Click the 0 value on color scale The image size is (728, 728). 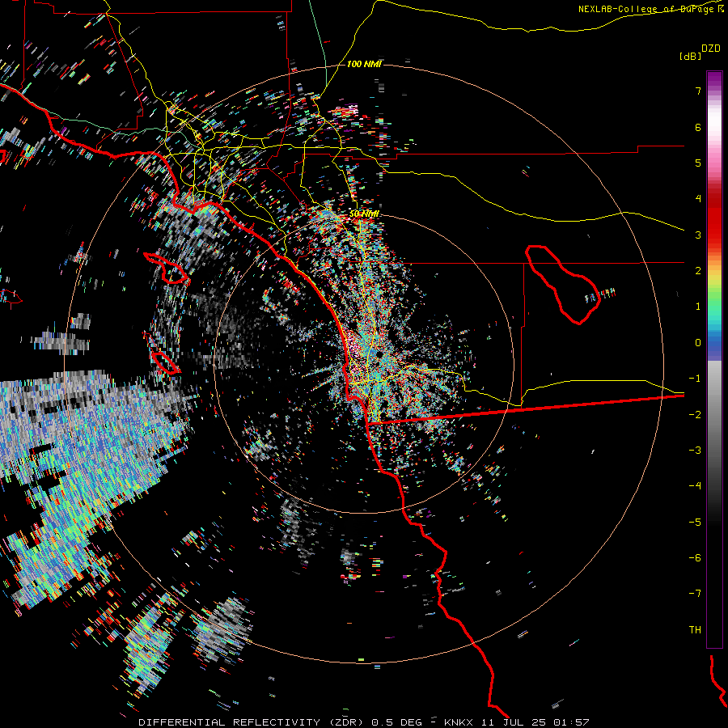tap(698, 343)
